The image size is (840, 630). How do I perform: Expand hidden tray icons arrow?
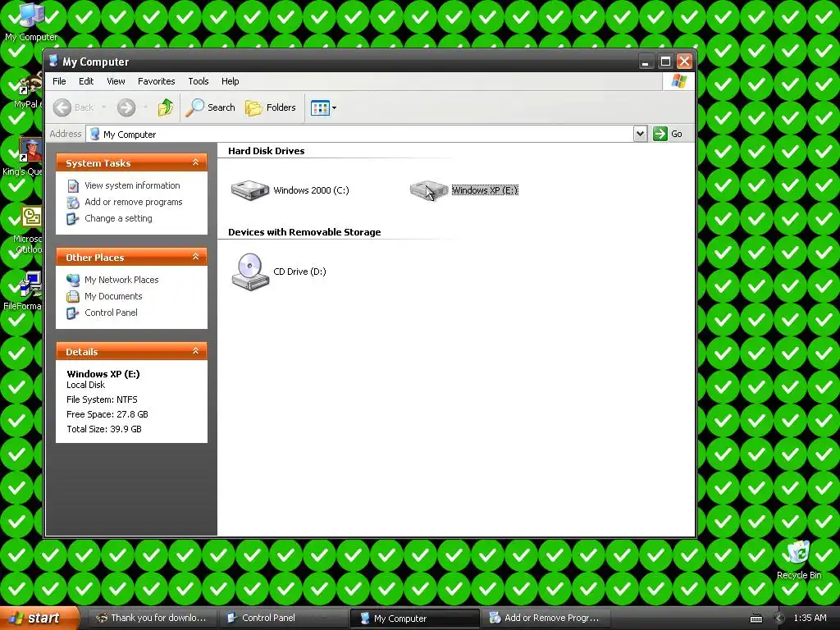(778, 619)
